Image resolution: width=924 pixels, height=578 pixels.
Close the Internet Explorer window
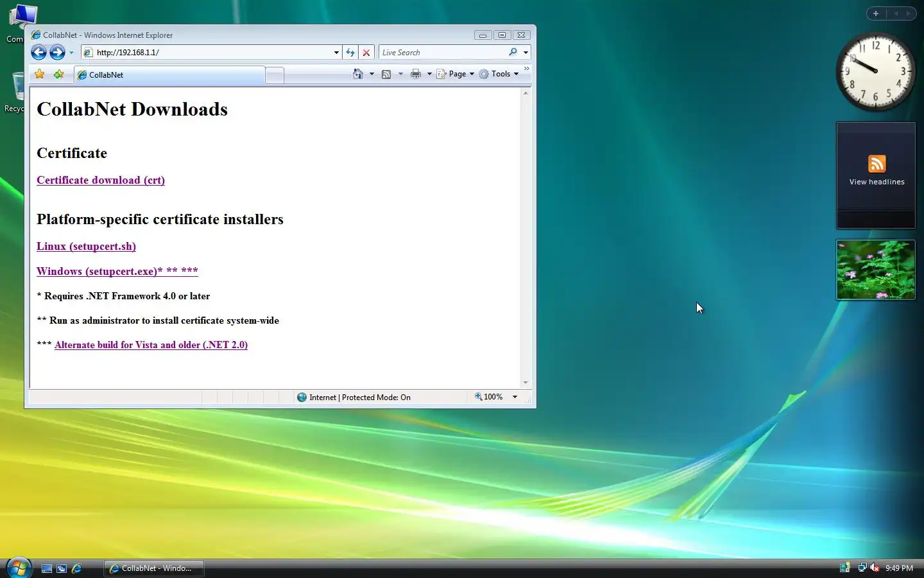click(521, 35)
